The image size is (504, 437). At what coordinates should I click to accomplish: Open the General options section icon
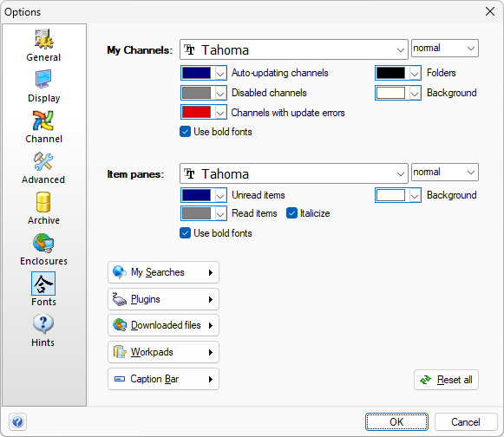tap(43, 40)
